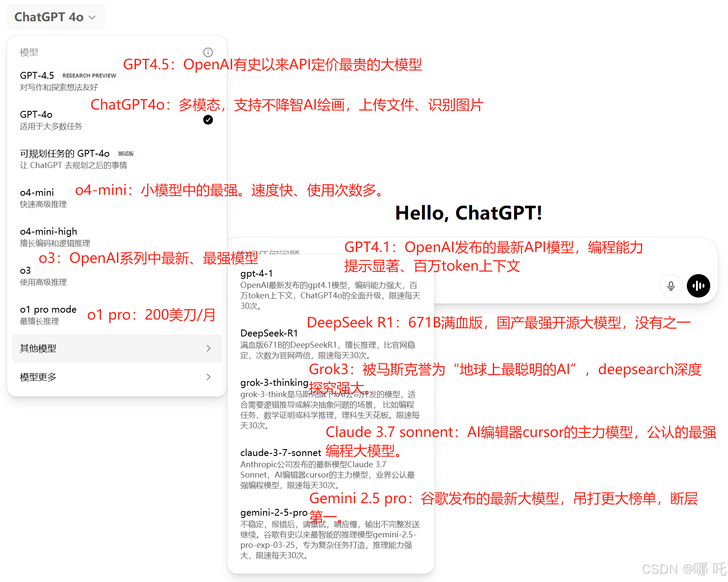Click the 最擅长推理 description under o1 pro
Image resolution: width=728 pixels, height=582 pixels.
pos(39,321)
